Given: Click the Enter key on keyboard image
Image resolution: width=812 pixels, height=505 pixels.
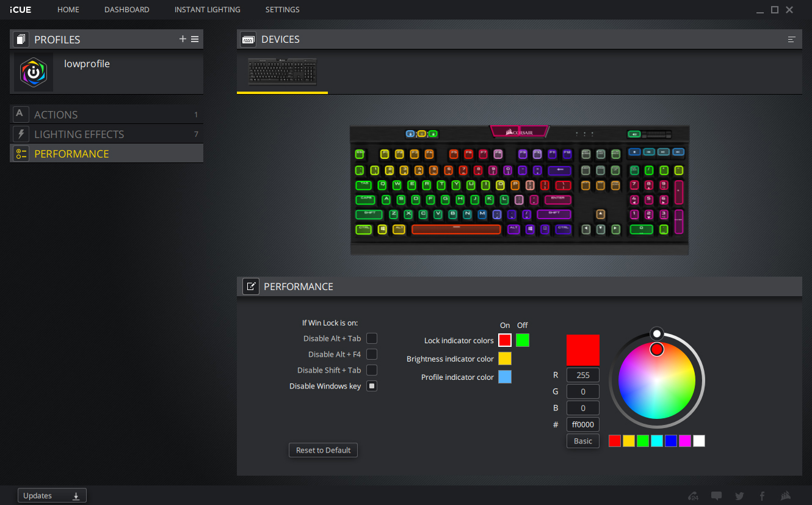Looking at the screenshot, I should (557, 199).
